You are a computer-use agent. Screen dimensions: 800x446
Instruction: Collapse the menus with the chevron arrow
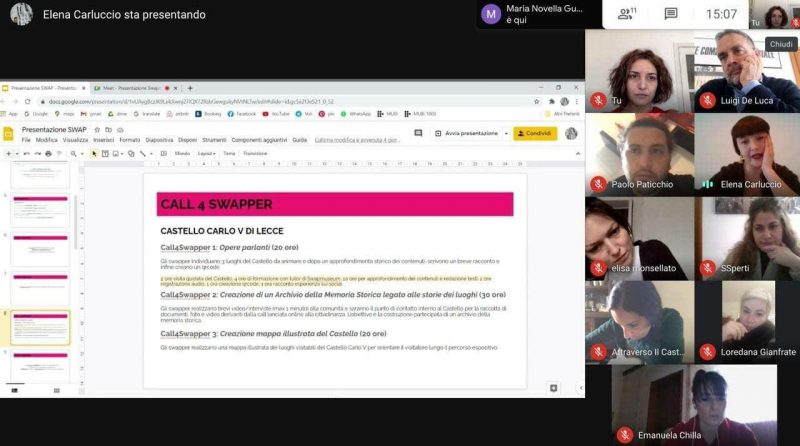click(x=578, y=154)
